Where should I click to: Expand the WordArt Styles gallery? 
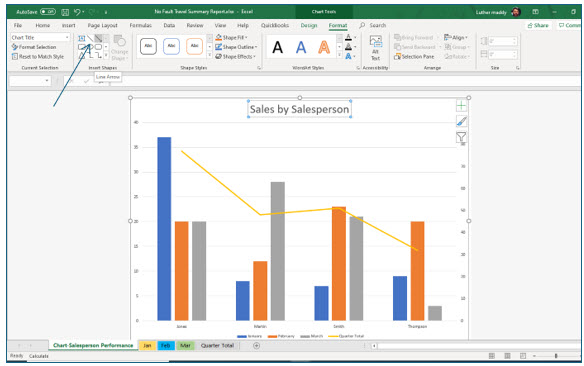pos(339,55)
